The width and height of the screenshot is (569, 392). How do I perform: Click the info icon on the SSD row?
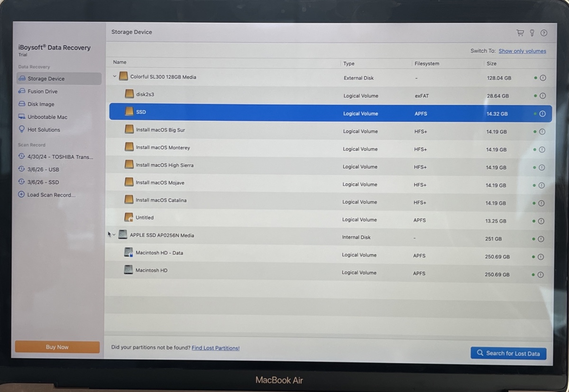pos(542,114)
